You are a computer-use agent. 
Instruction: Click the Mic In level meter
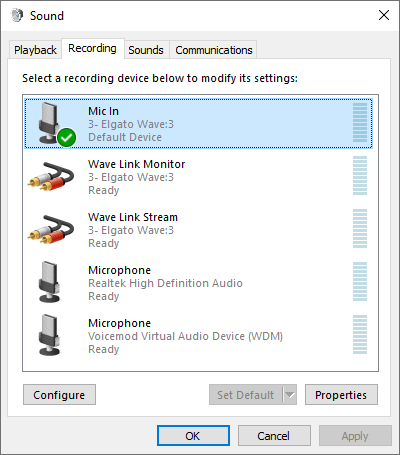(x=360, y=122)
